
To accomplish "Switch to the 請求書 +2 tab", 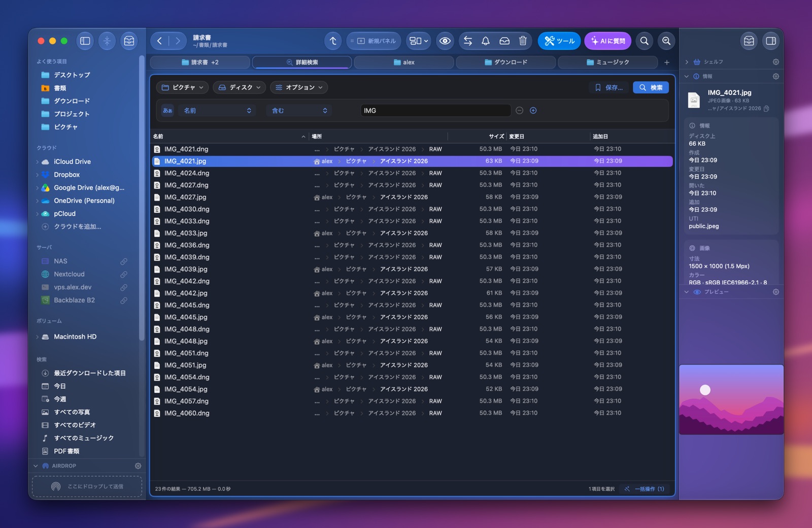I will [x=200, y=62].
